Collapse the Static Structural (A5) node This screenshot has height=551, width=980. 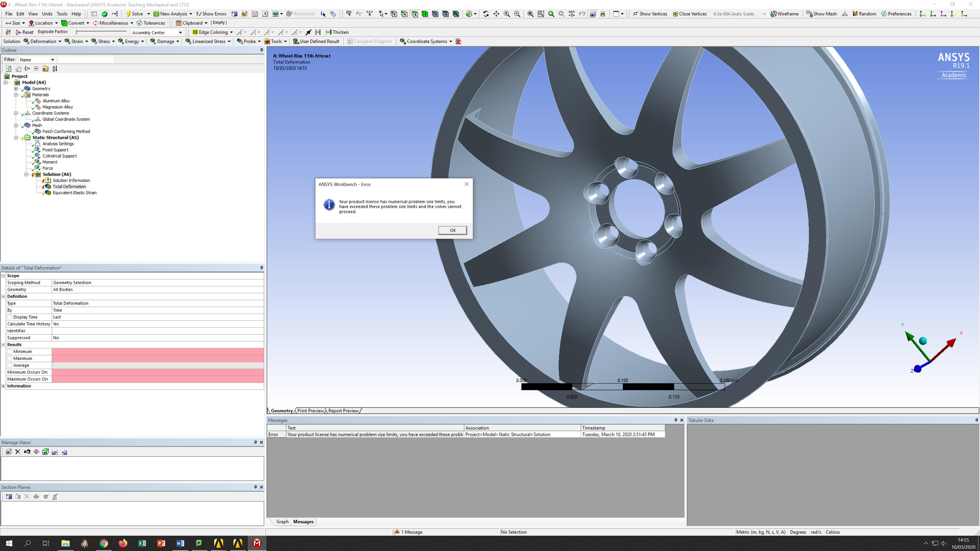(x=16, y=138)
